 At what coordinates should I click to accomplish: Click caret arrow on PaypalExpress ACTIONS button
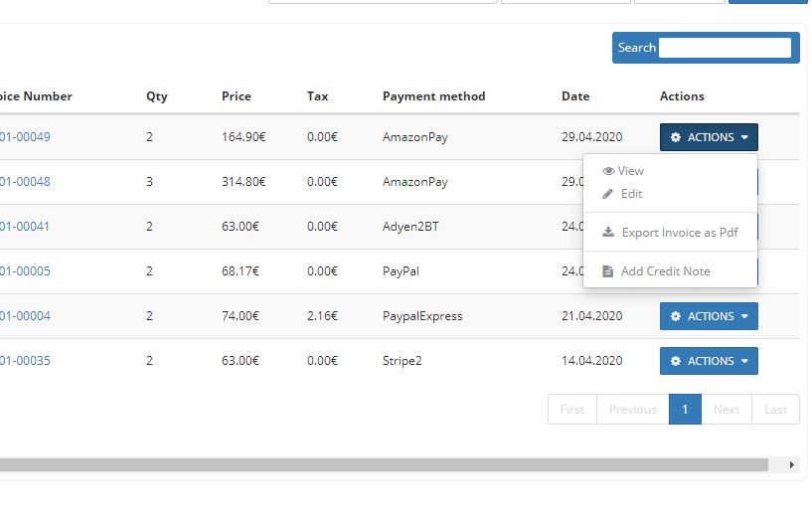pos(744,316)
